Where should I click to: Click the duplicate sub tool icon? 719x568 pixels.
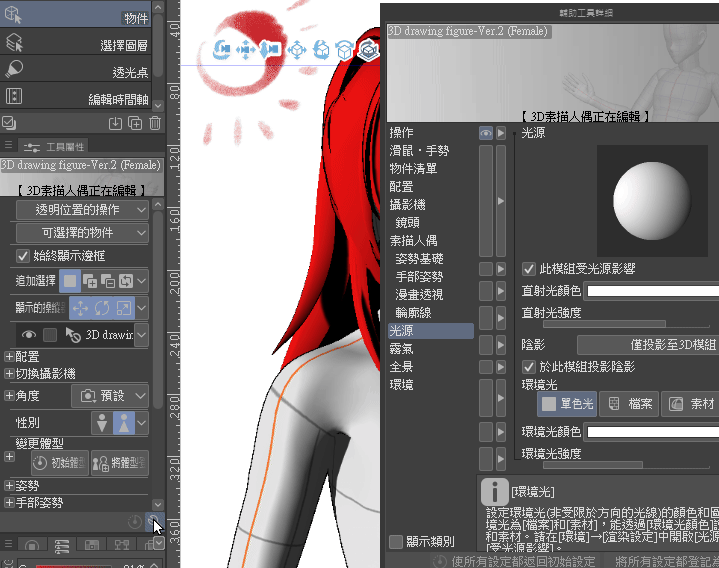pos(135,123)
